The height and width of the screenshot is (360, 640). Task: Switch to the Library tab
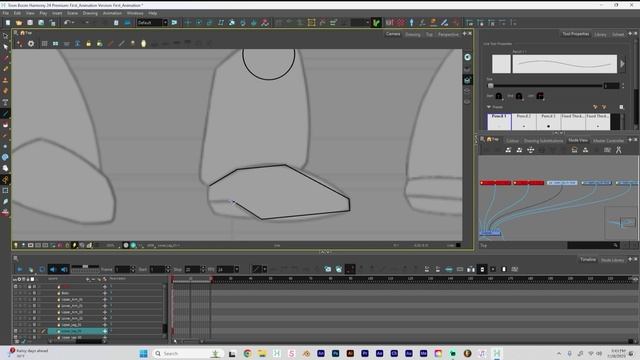[x=600, y=34]
